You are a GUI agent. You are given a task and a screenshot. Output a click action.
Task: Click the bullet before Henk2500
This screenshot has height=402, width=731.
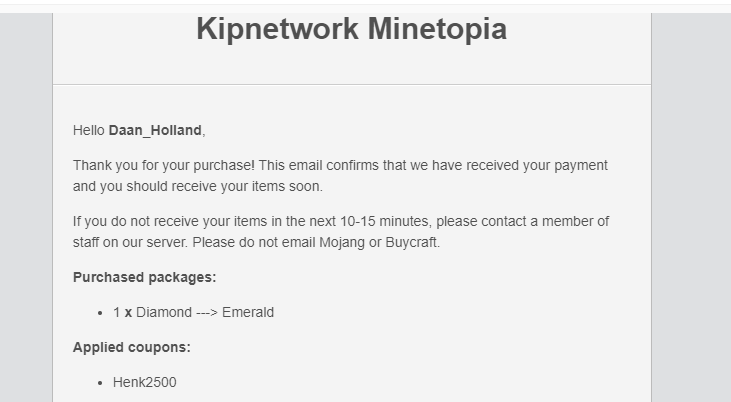(x=102, y=383)
